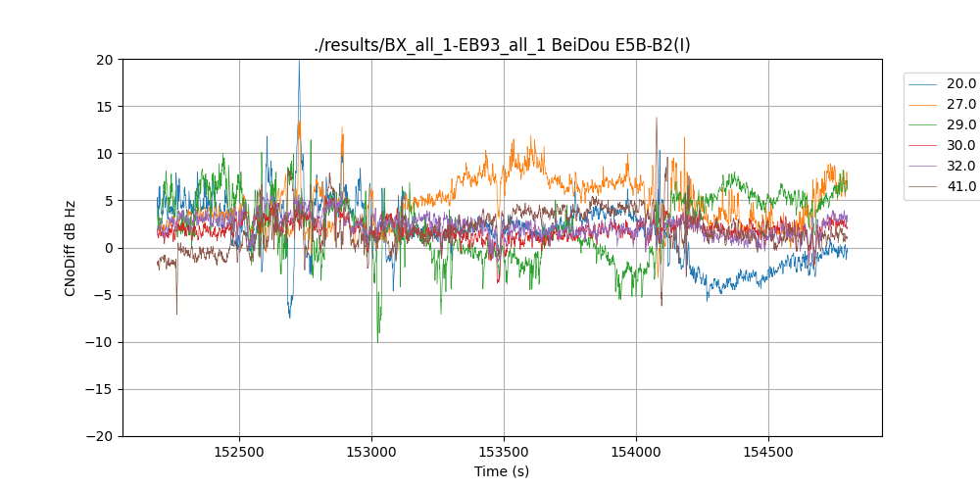
Task: Click the orange line swatch for 27.0
Action: click(923, 105)
